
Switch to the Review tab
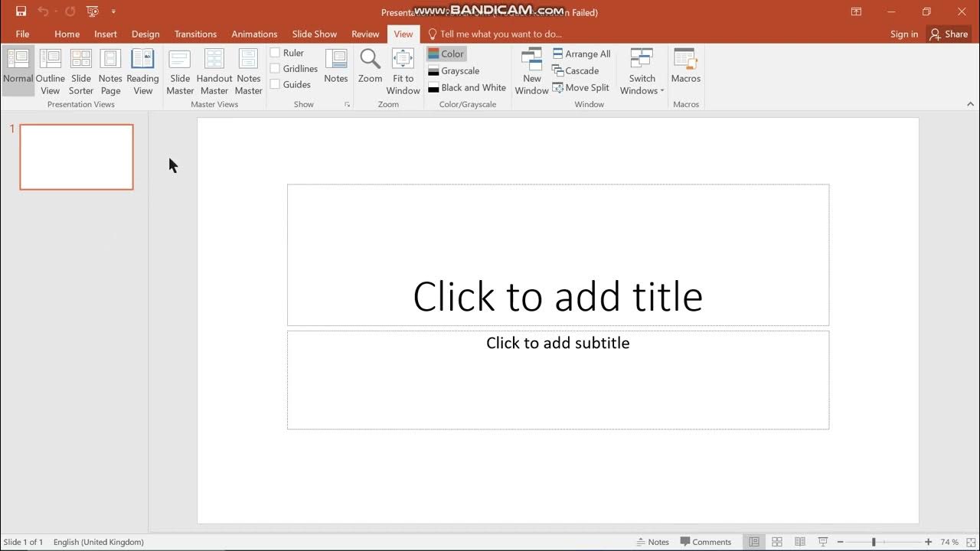[365, 34]
